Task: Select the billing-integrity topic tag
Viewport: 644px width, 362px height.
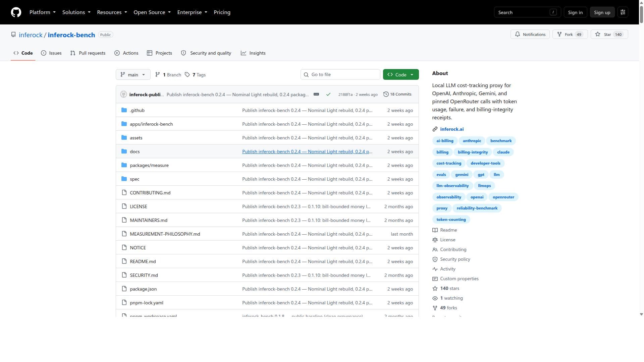Action: [473, 152]
